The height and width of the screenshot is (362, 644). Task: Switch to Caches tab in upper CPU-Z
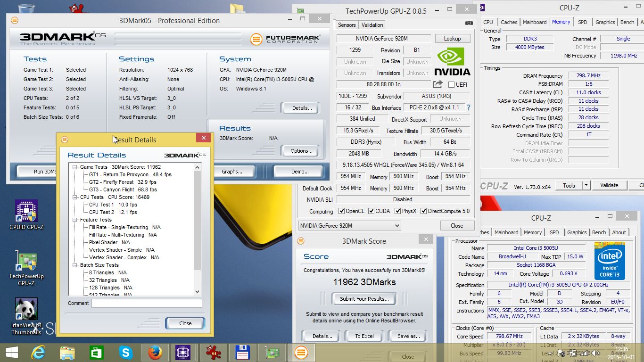pos(509,22)
